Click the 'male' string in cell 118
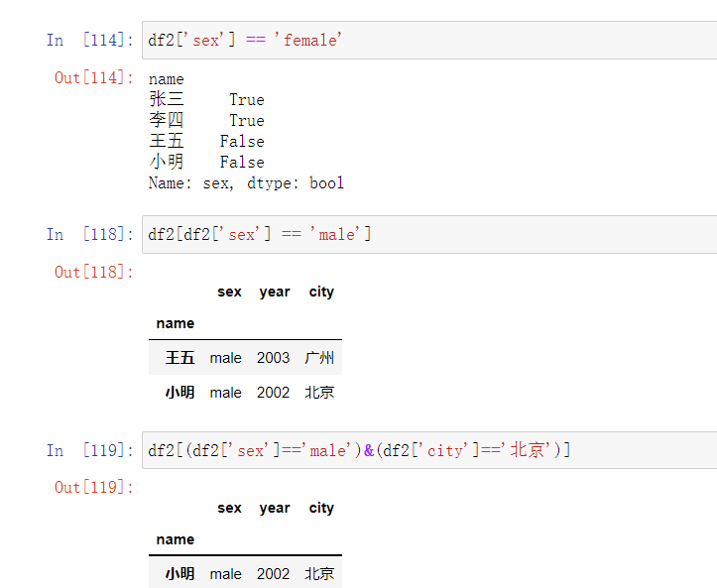Image resolution: width=717 pixels, height=588 pixels. (x=335, y=235)
